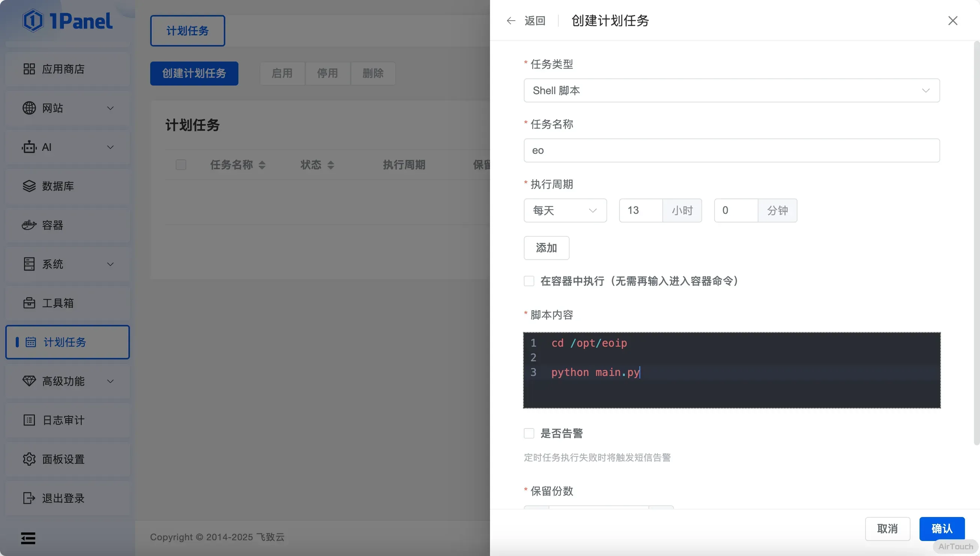Image resolution: width=980 pixels, height=556 pixels.
Task: Open Database via layers icon
Action: click(x=29, y=186)
